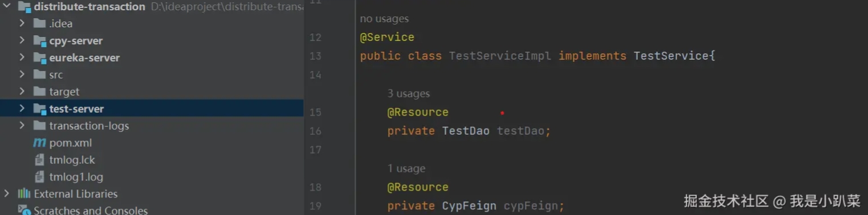Click the pom.xml Maven file icon
868x215 pixels.
pos(39,143)
